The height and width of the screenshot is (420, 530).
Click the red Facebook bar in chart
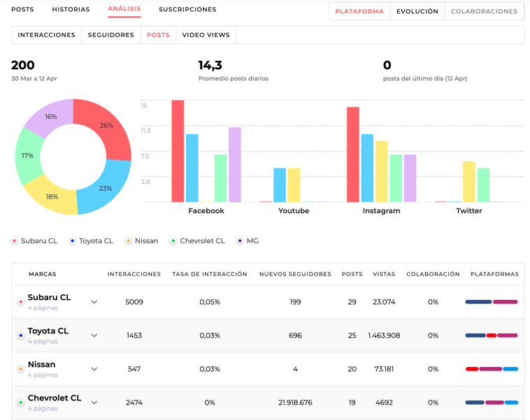(x=178, y=151)
